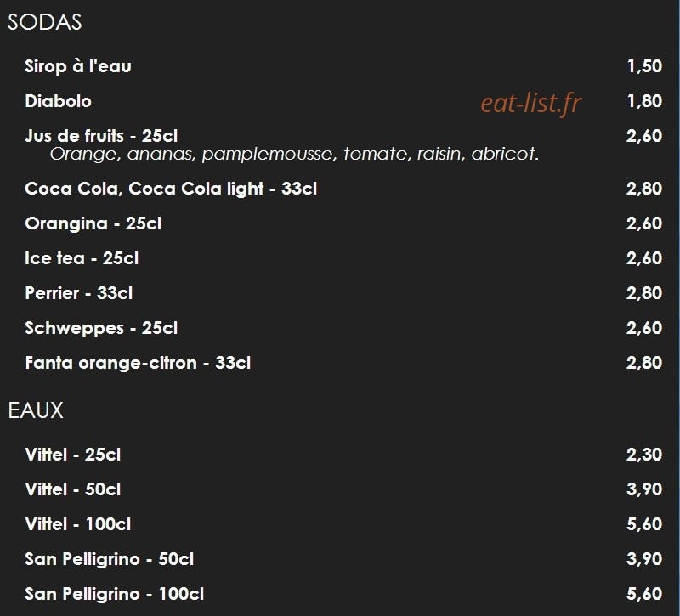Click Perrier - 33cl
This screenshot has height=616, width=680.
[x=78, y=293]
